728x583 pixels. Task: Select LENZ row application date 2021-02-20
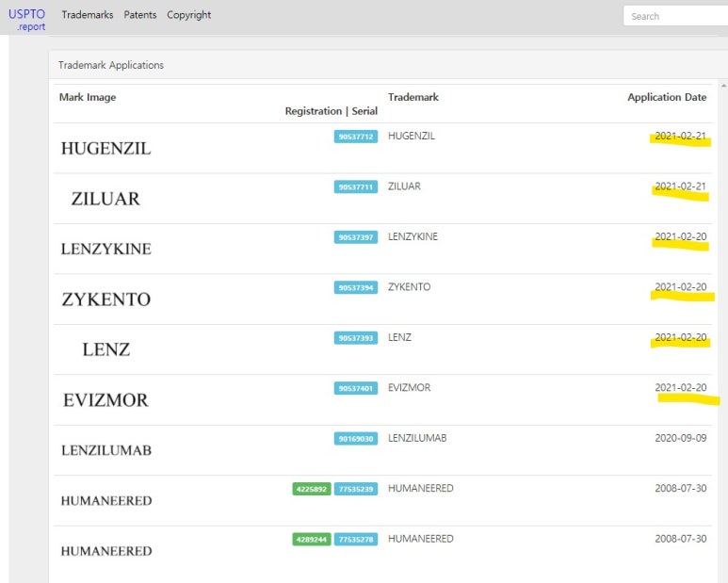681,337
